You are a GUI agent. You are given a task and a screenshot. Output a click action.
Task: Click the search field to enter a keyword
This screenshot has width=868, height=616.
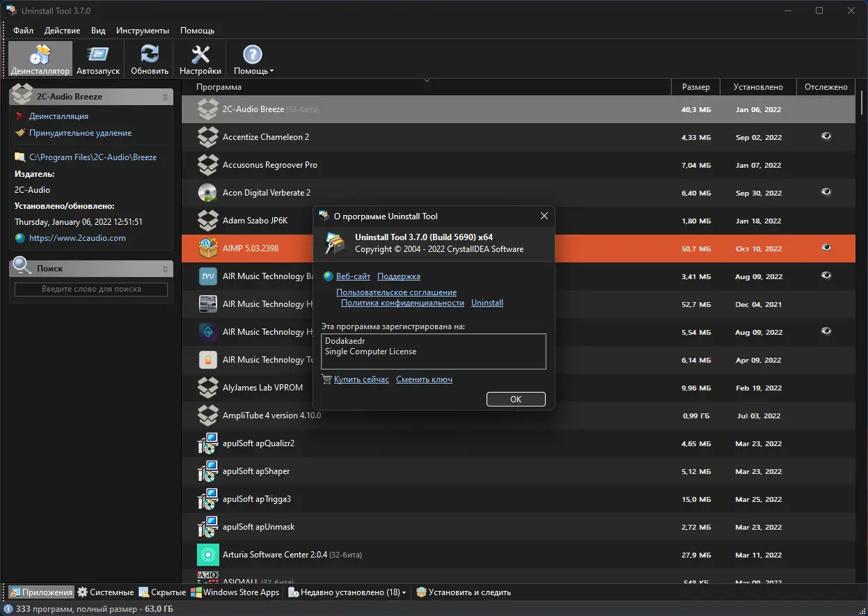click(x=90, y=290)
